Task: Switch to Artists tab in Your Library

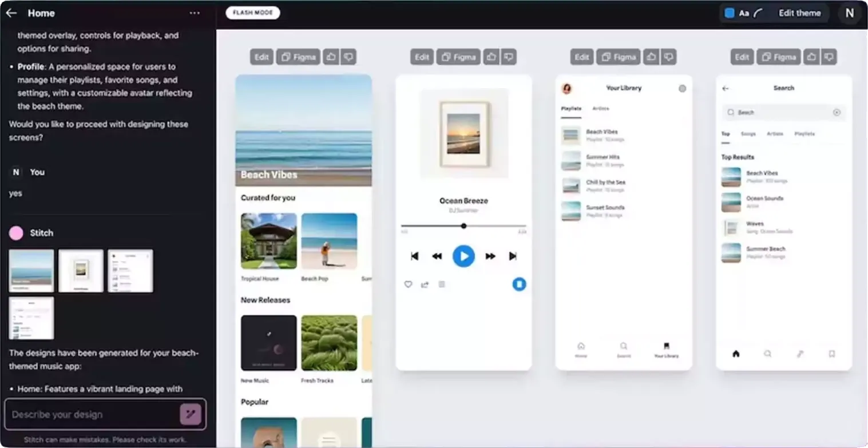Action: click(601, 109)
